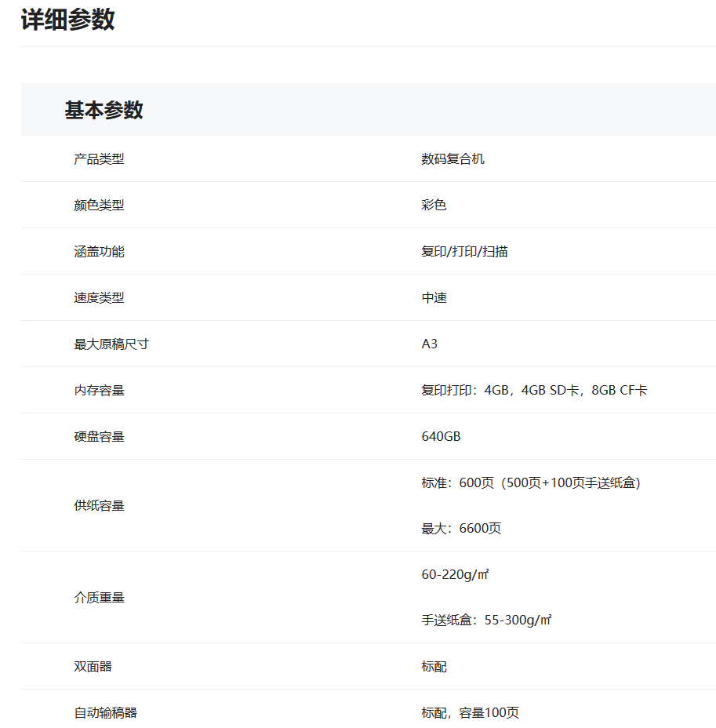Select the 640GB hard disk value
716x728 pixels.
441,437
